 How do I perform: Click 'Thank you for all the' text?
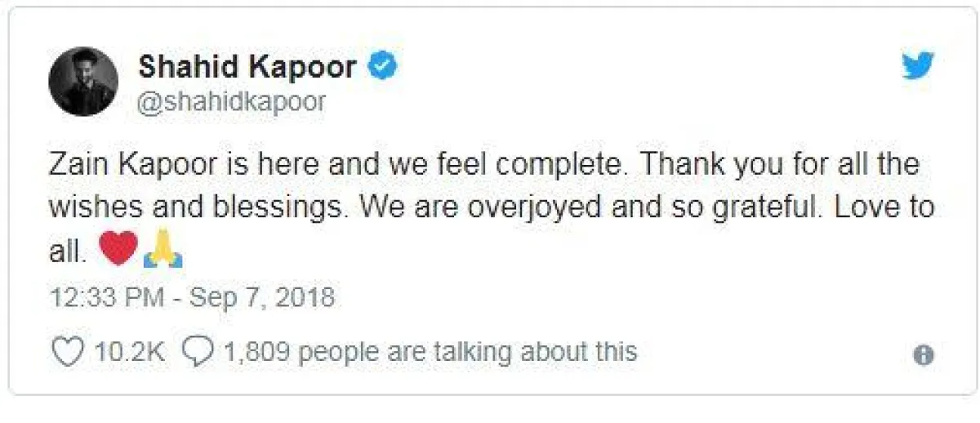click(x=780, y=164)
